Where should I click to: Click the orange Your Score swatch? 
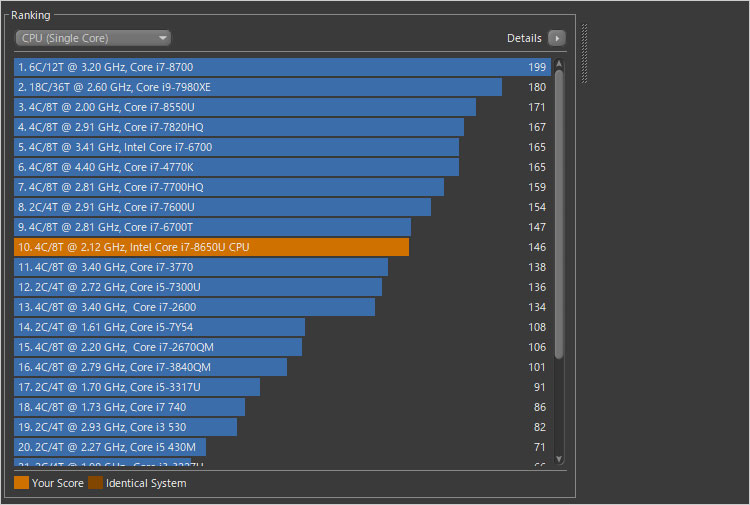pyautogui.click(x=21, y=483)
